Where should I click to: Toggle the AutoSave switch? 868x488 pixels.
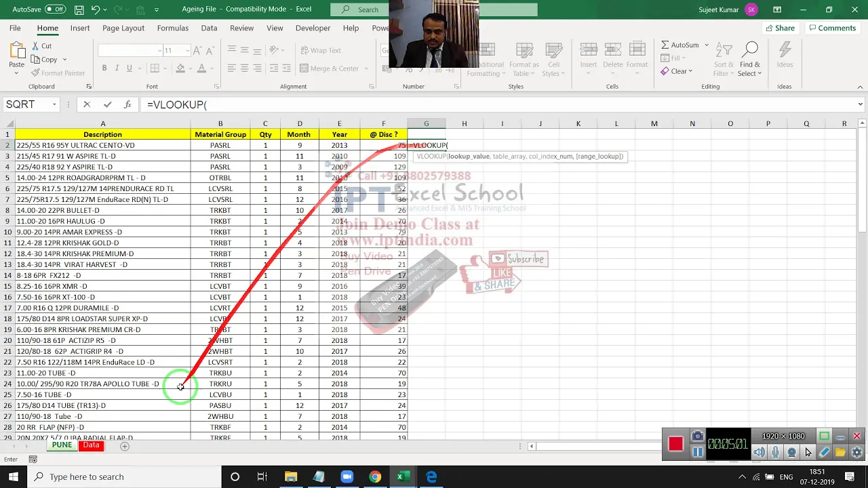point(55,9)
